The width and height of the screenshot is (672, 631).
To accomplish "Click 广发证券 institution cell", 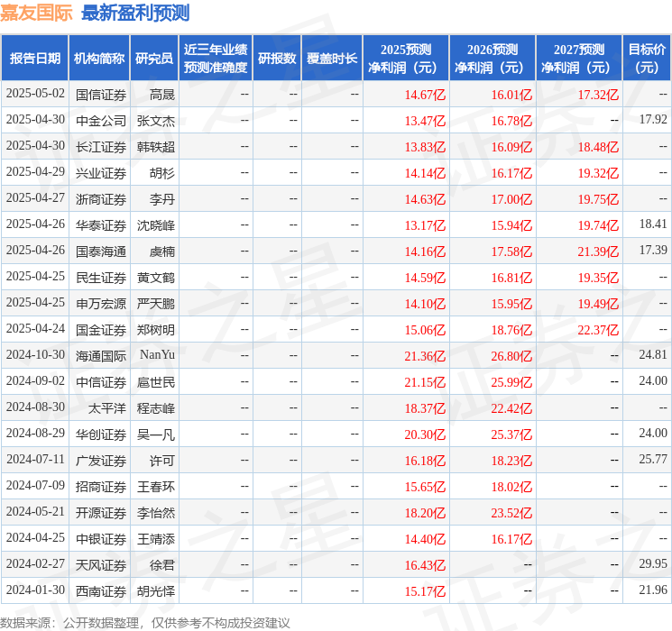I will [101, 460].
